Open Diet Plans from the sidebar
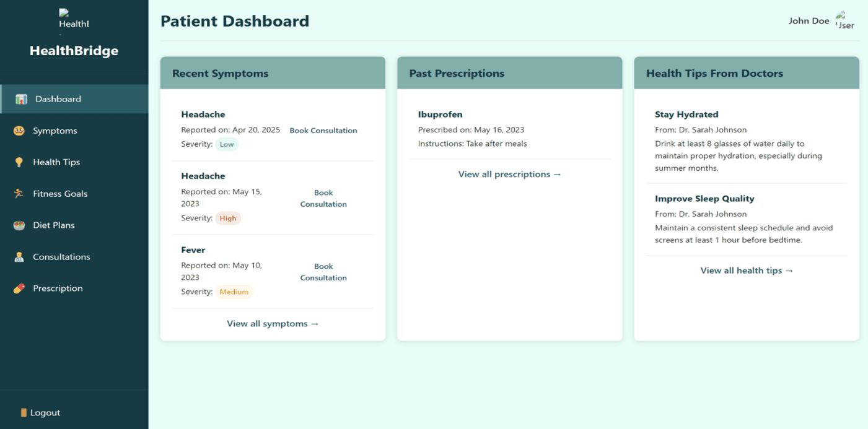868x429 pixels. point(54,225)
